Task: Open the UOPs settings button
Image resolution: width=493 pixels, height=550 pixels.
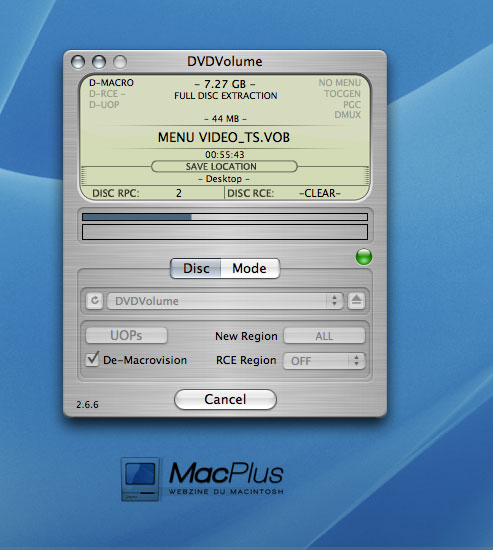Action: point(126,335)
